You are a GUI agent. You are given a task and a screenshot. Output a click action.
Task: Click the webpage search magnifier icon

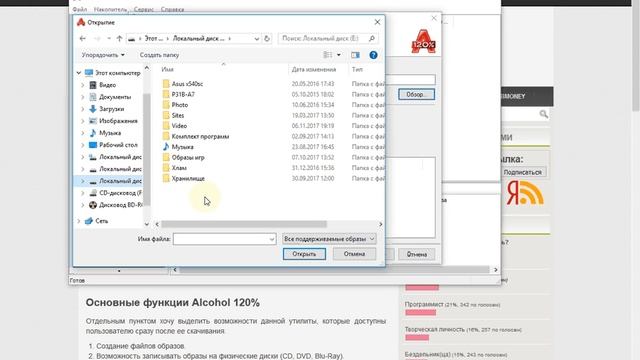point(543,114)
